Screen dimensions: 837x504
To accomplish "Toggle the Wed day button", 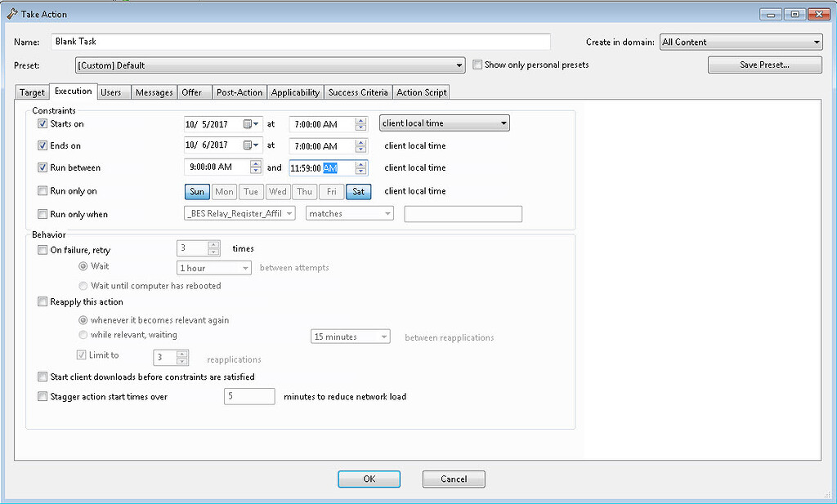I will click(x=277, y=191).
